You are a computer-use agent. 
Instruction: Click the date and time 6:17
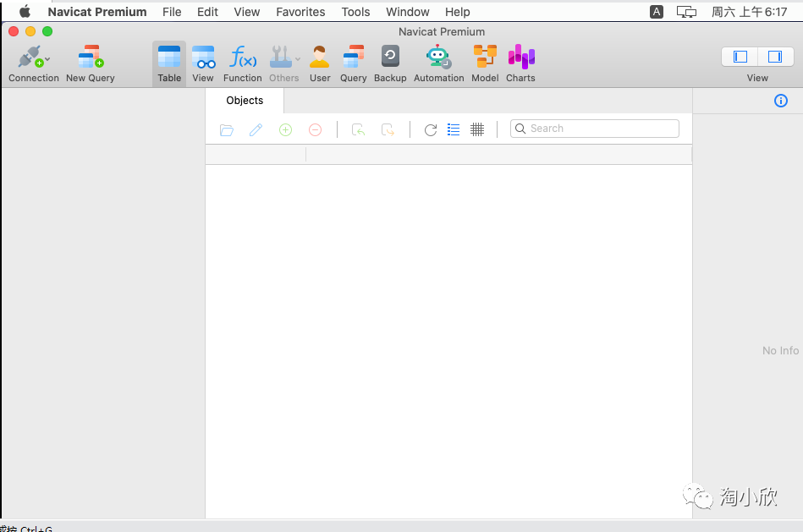(749, 12)
